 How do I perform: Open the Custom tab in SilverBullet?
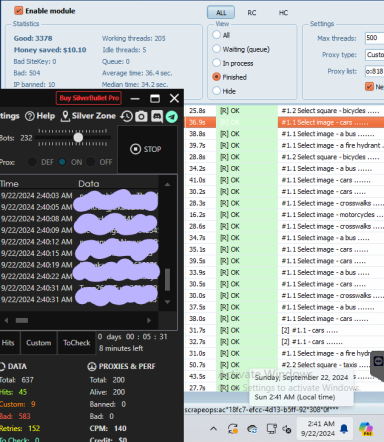tap(39, 343)
